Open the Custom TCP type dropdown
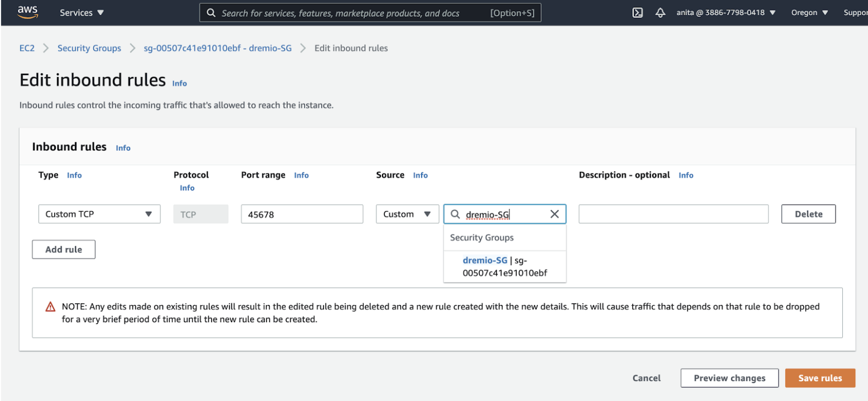 (x=99, y=214)
